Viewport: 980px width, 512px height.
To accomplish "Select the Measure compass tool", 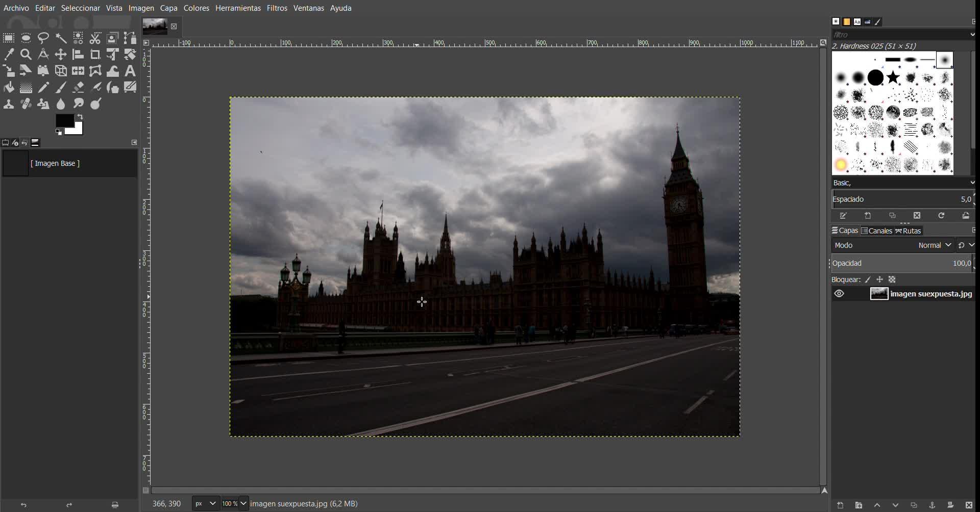I will tap(43, 54).
